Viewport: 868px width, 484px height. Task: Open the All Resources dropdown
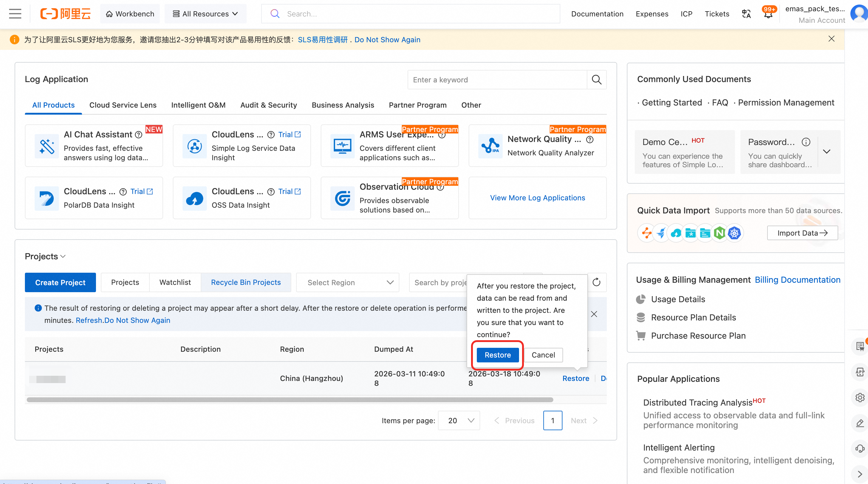click(206, 14)
